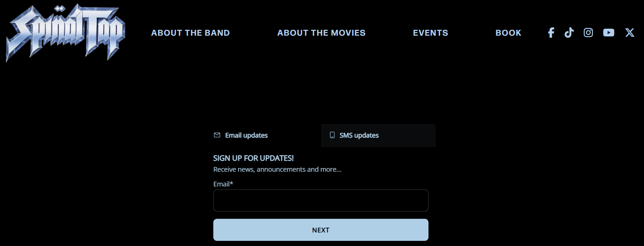
Task: Click the phone icon beside SMS updates
Action: pyautogui.click(x=332, y=135)
